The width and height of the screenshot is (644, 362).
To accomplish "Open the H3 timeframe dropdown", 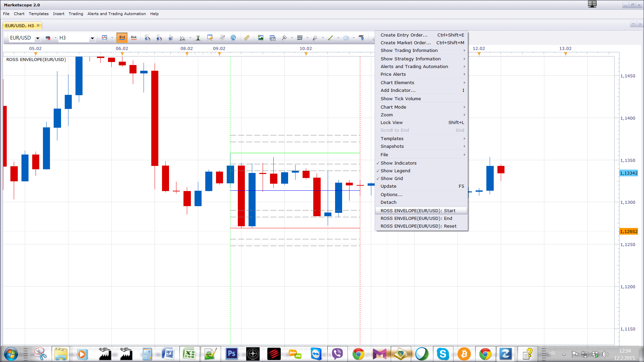I will pos(92,38).
